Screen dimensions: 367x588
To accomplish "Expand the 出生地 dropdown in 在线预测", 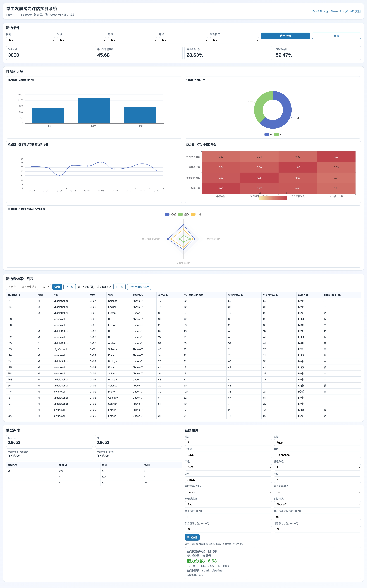I will (x=228, y=455).
